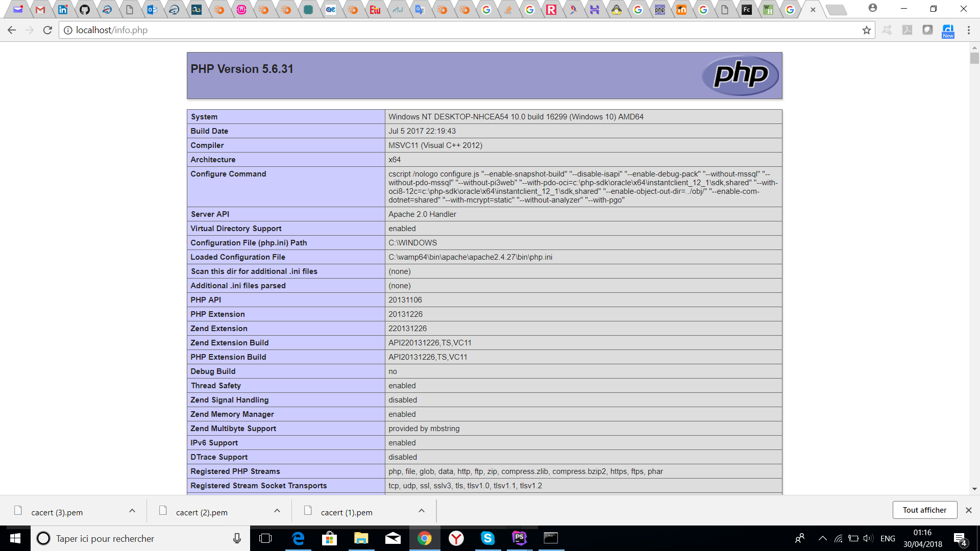Viewport: 980px width, 551px height.
Task: Show hidden system tray icons chevron
Action: [822, 538]
